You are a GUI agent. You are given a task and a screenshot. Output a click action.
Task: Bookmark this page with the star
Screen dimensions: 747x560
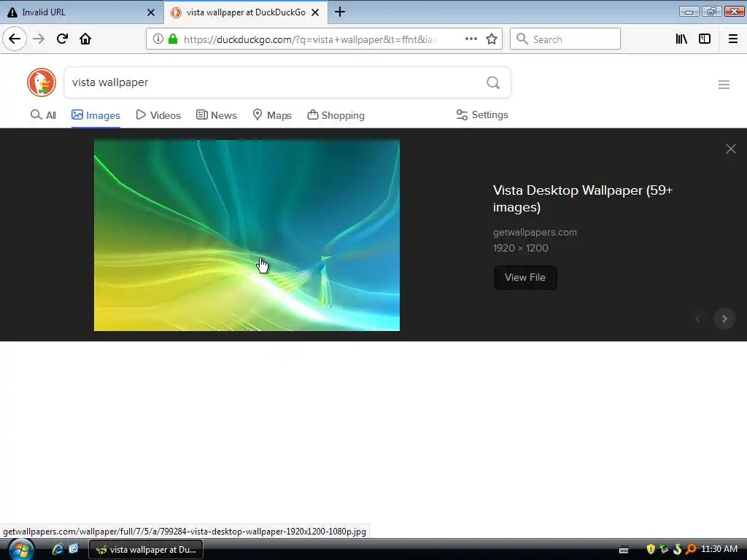492,39
